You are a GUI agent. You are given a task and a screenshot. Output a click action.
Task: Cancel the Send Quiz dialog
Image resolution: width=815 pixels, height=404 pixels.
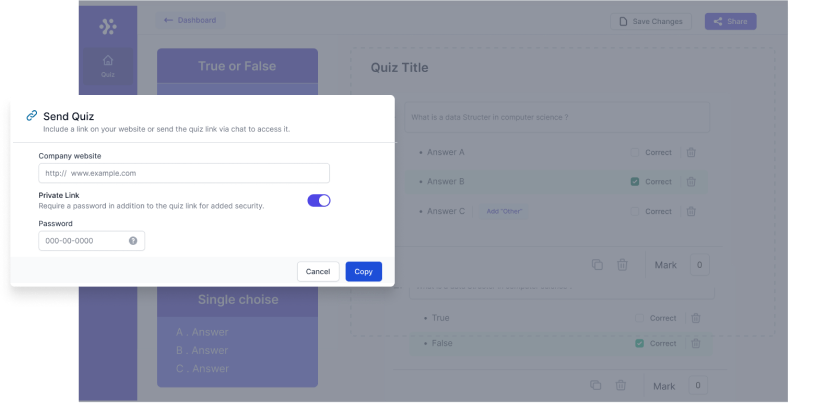(x=318, y=272)
